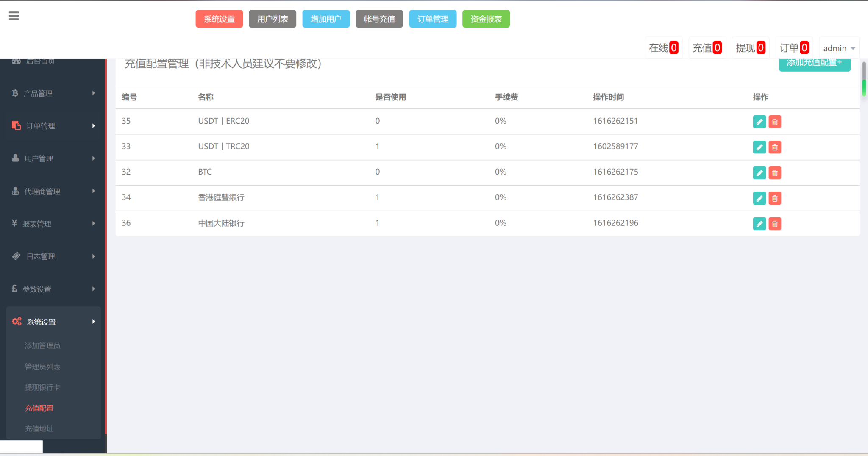This screenshot has height=456, width=868.
Task: Click the 名称 column header
Action: pos(206,97)
